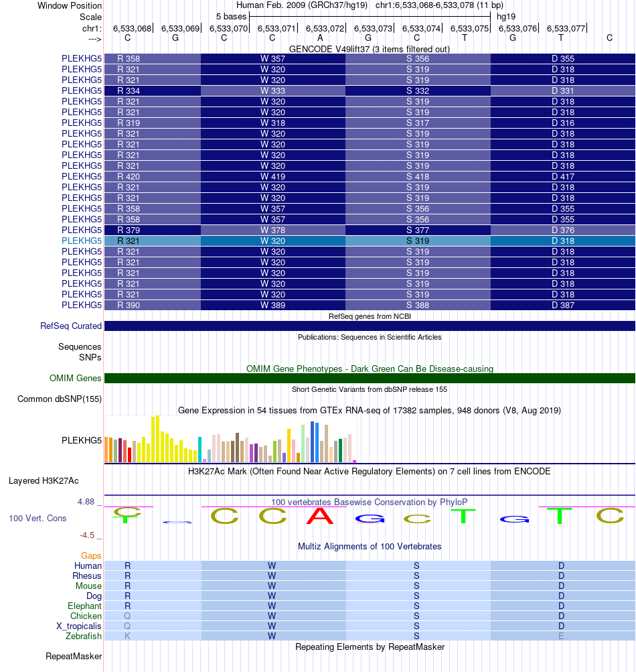Click position label 6,533,068 on ruler
This screenshot has width=636, height=672.
tap(133, 28)
